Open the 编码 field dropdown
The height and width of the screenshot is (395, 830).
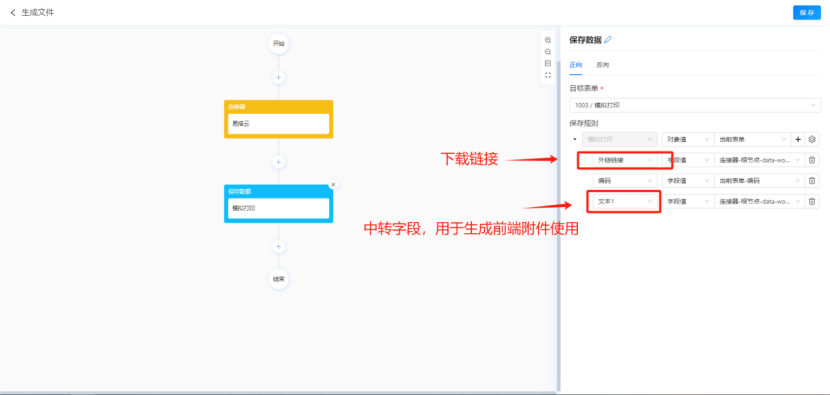625,181
